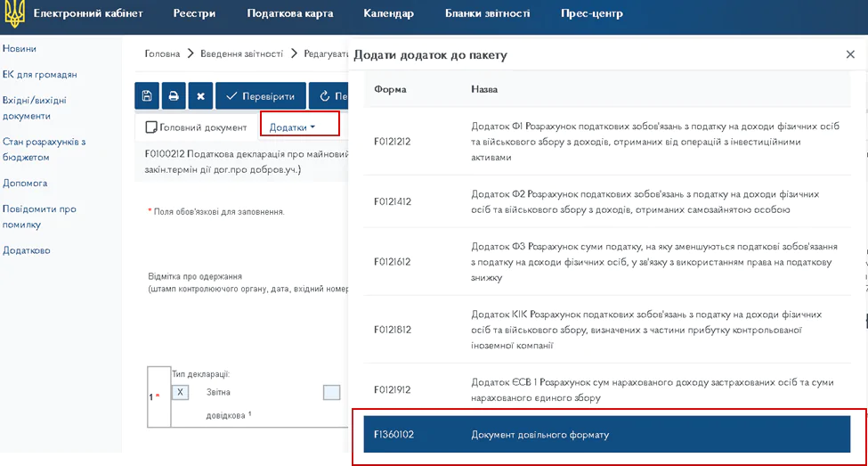Expand the Додатки dropdown
The image size is (868, 466).
(x=293, y=127)
